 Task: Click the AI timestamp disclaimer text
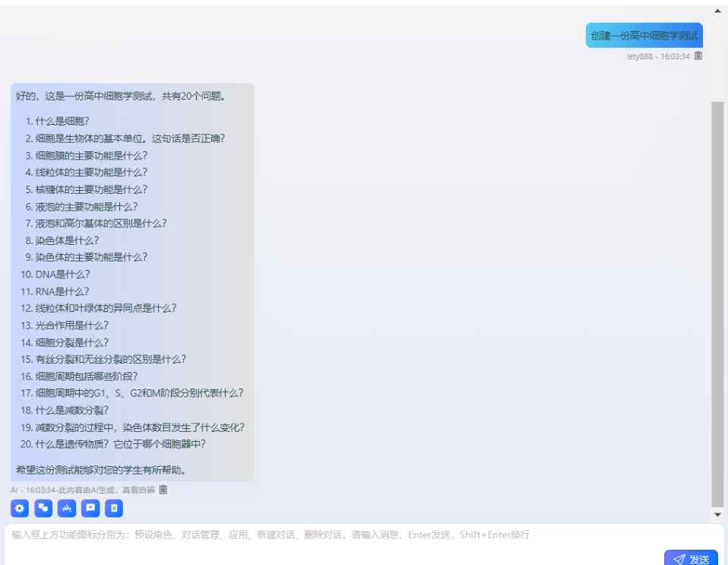tap(82, 490)
